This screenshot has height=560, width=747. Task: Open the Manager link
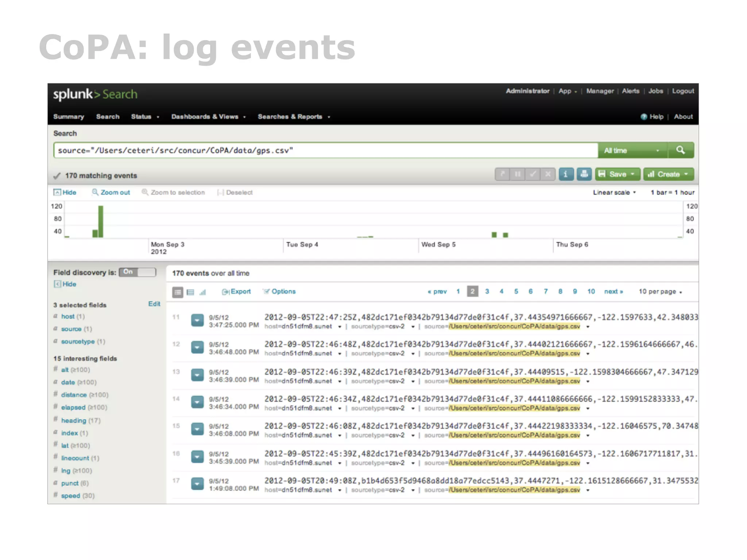[x=600, y=91]
